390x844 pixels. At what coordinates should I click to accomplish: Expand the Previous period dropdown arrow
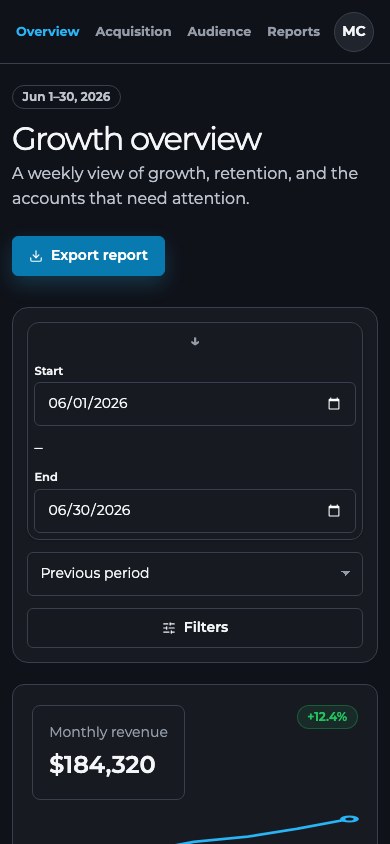(345, 574)
